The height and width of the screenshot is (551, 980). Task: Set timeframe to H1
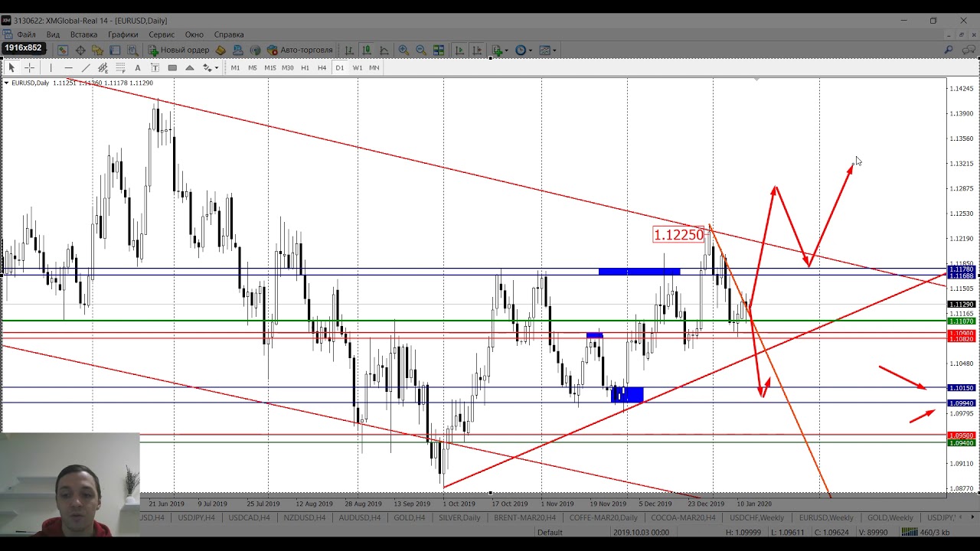(305, 67)
